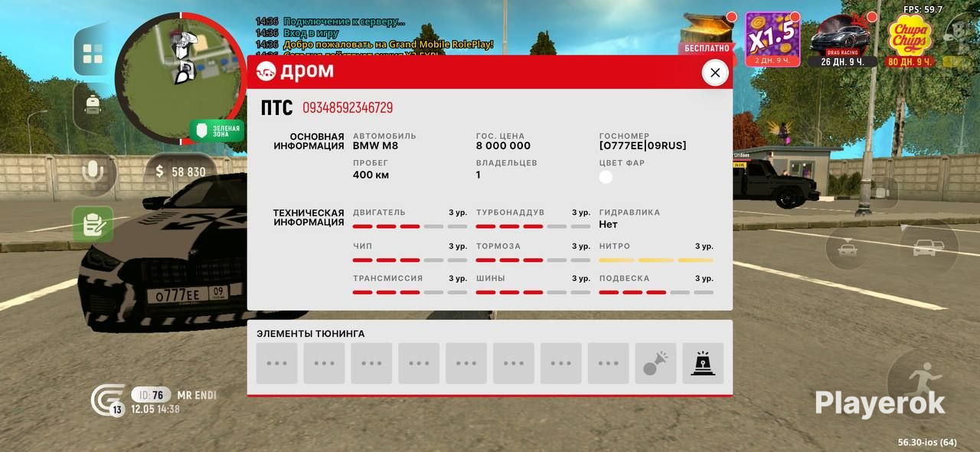Open the grid menu button
The width and height of the screenshot is (980, 452).
click(93, 54)
